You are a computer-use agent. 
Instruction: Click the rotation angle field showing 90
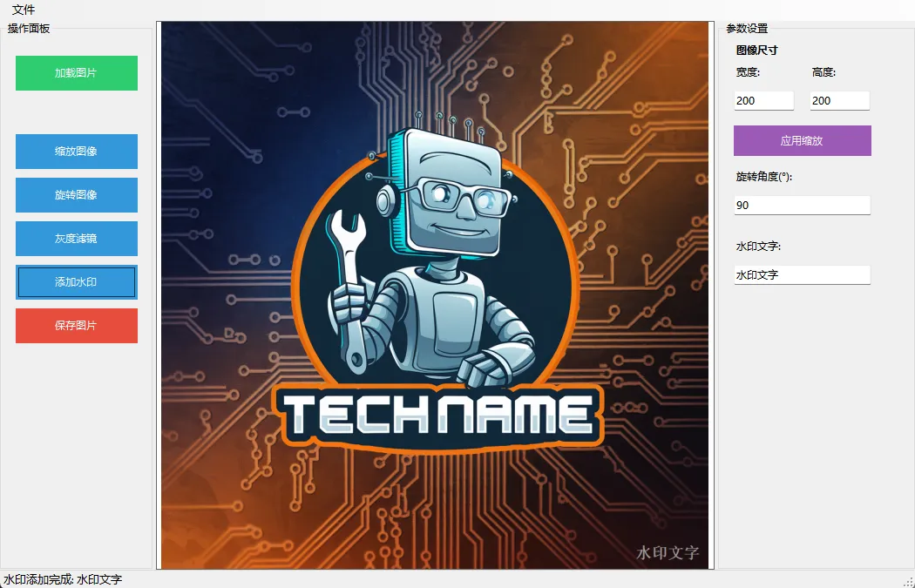[x=802, y=206]
